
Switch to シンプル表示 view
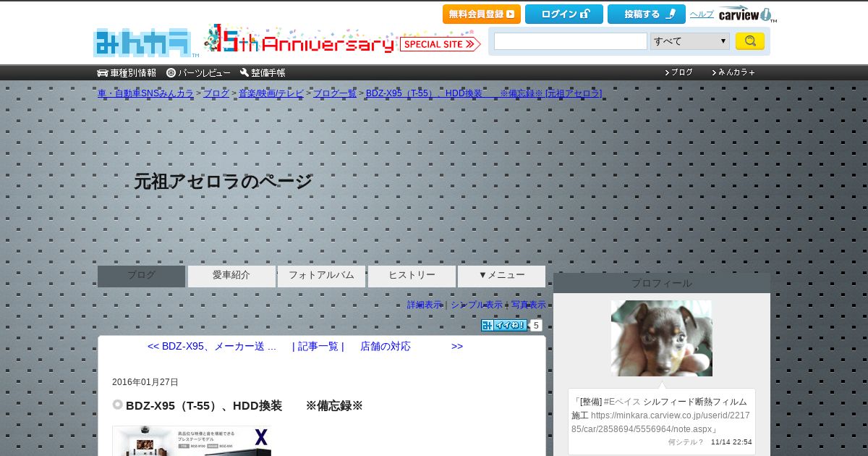(x=477, y=305)
